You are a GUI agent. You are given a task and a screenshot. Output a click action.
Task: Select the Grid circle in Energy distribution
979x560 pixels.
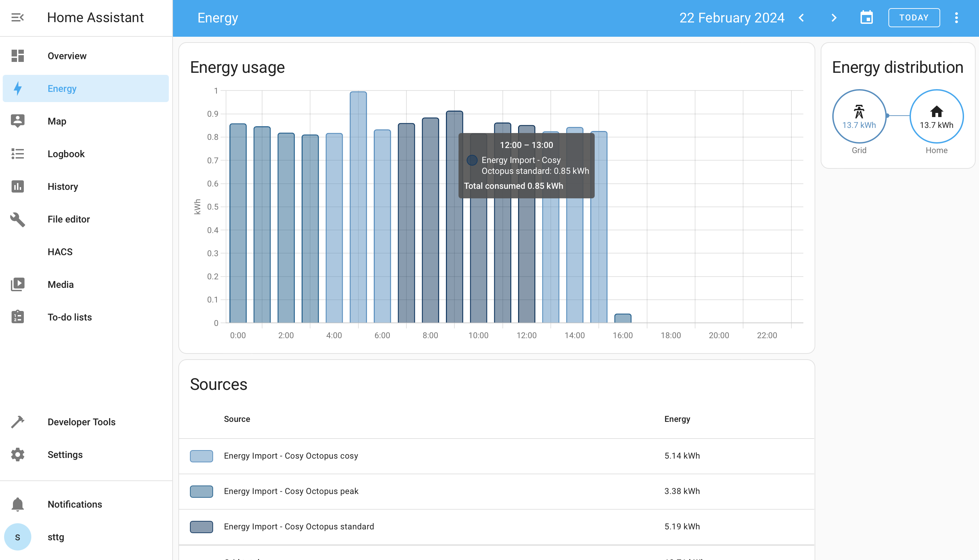[859, 116]
